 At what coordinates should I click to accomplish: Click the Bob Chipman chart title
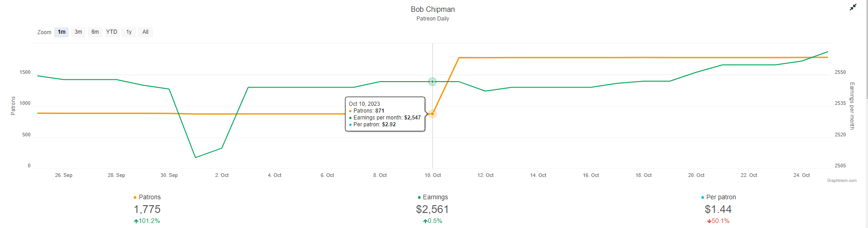(x=432, y=9)
